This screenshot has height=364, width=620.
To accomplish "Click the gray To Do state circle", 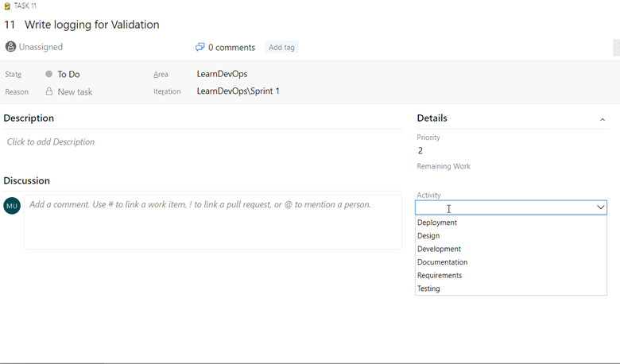I will coord(48,74).
